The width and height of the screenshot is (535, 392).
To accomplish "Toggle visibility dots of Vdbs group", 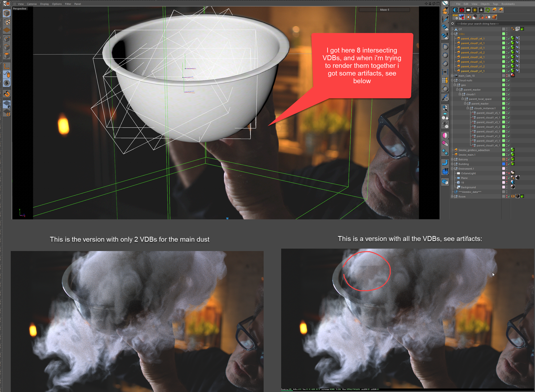I will coord(506,34).
